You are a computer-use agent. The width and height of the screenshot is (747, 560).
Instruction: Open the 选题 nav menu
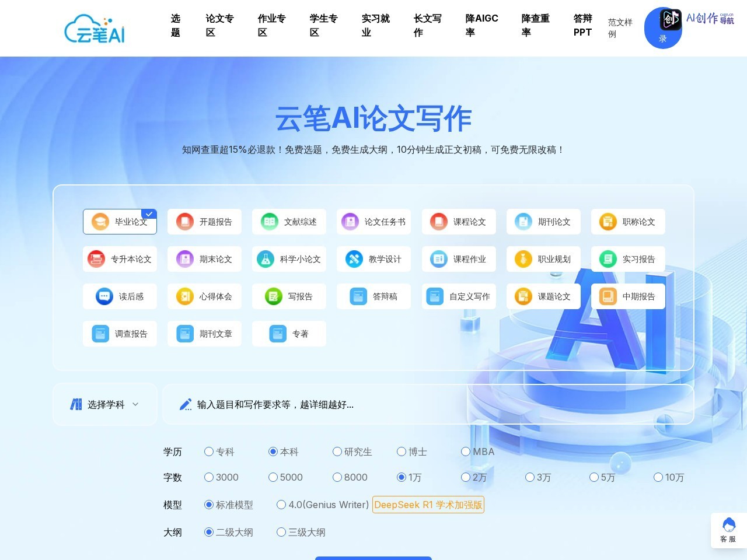[x=176, y=26]
